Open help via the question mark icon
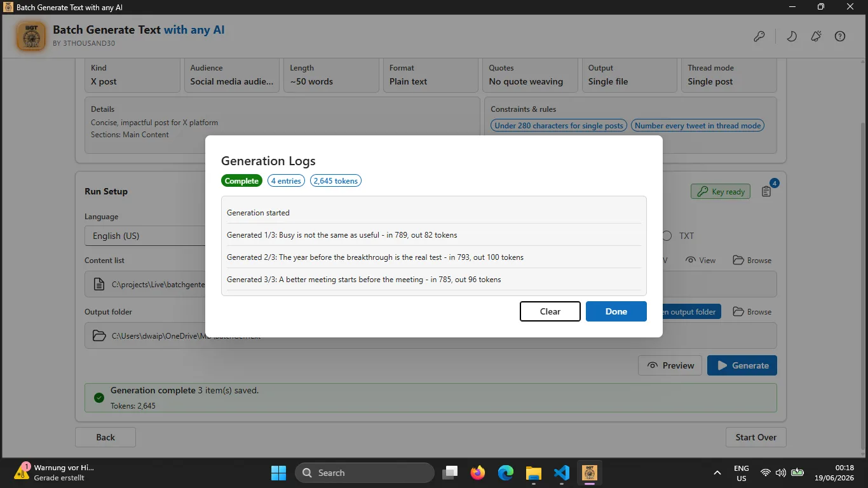This screenshot has height=488, width=868. [840, 36]
